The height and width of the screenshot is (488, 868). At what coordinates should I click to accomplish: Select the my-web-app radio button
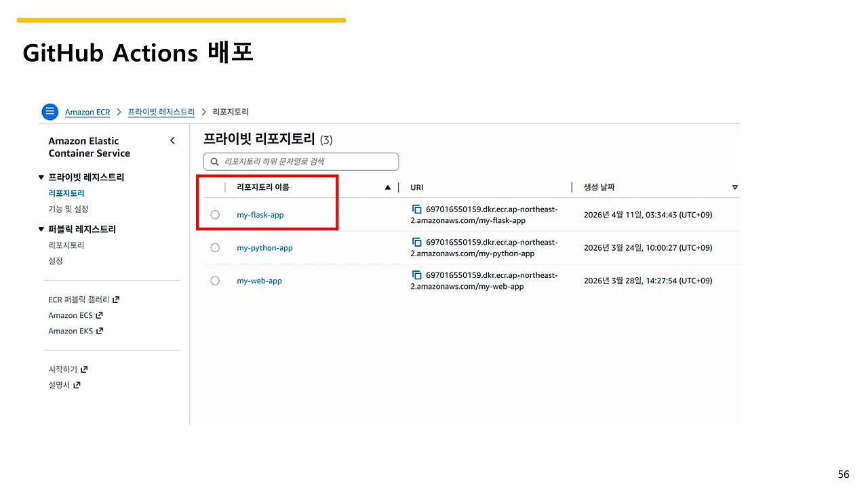point(215,281)
